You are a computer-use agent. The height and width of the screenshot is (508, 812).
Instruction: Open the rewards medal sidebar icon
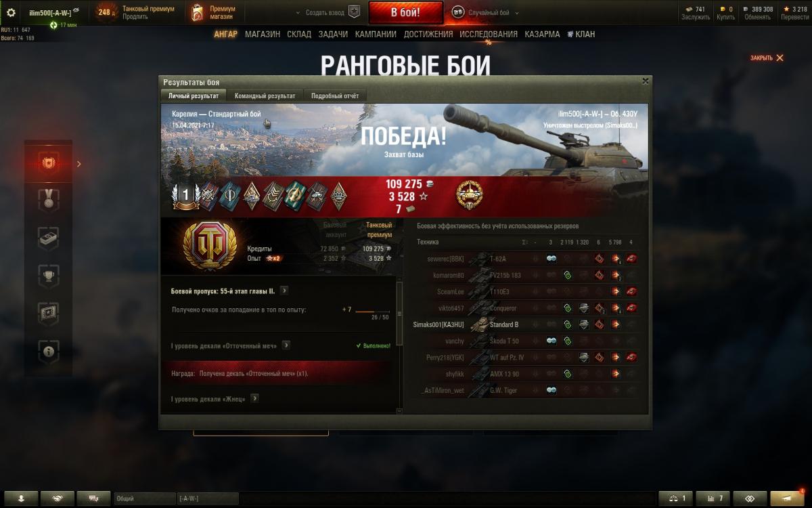(x=49, y=200)
